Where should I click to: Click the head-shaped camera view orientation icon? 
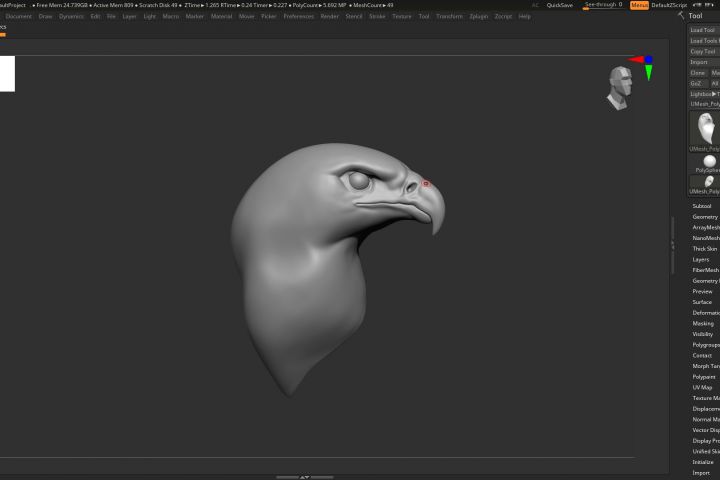tap(618, 87)
